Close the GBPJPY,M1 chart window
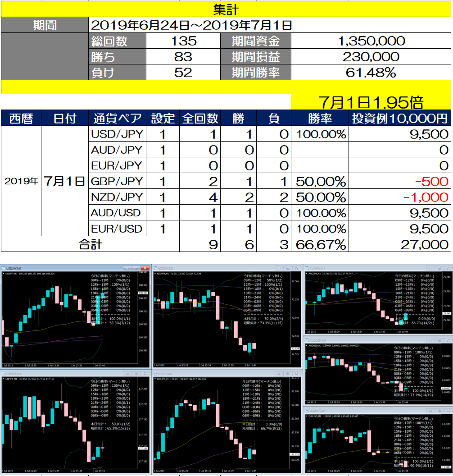 click(145, 374)
